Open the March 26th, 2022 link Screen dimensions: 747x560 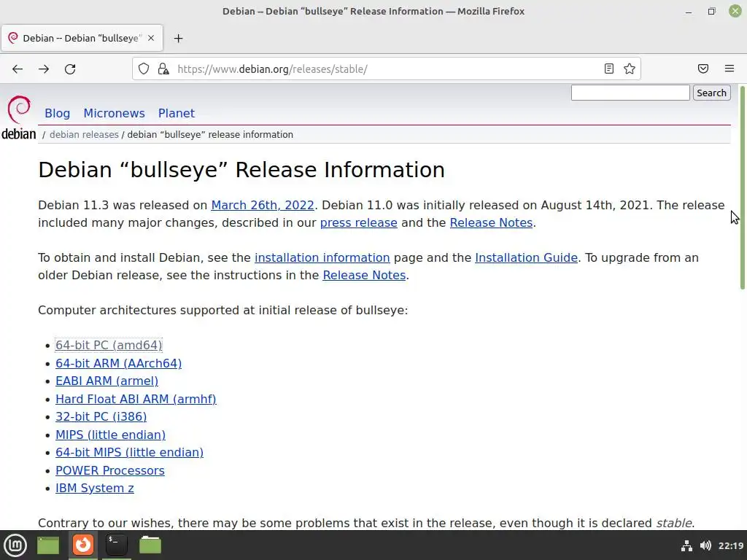[263, 205]
